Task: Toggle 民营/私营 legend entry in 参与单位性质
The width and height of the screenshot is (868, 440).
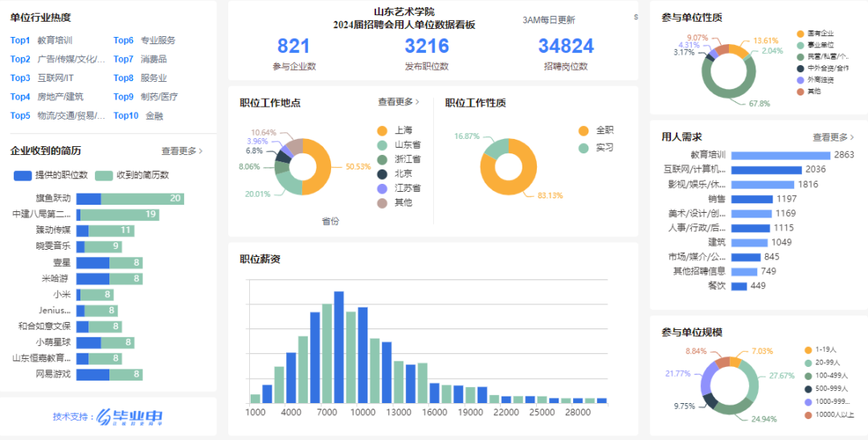Action: (823, 56)
